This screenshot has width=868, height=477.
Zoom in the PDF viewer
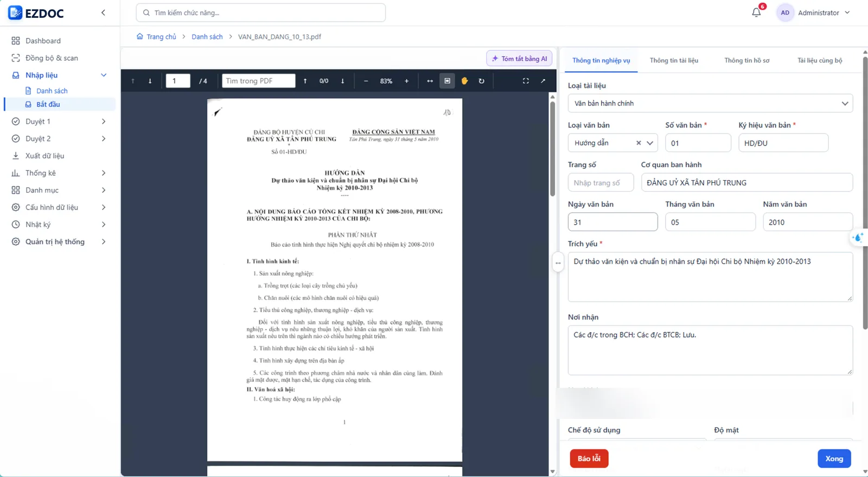406,81
